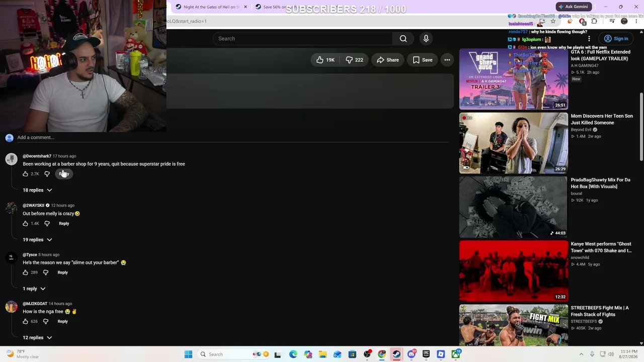Open @Decentshark7 channel name link
Image resolution: width=644 pixels, height=362 pixels.
tap(37, 156)
